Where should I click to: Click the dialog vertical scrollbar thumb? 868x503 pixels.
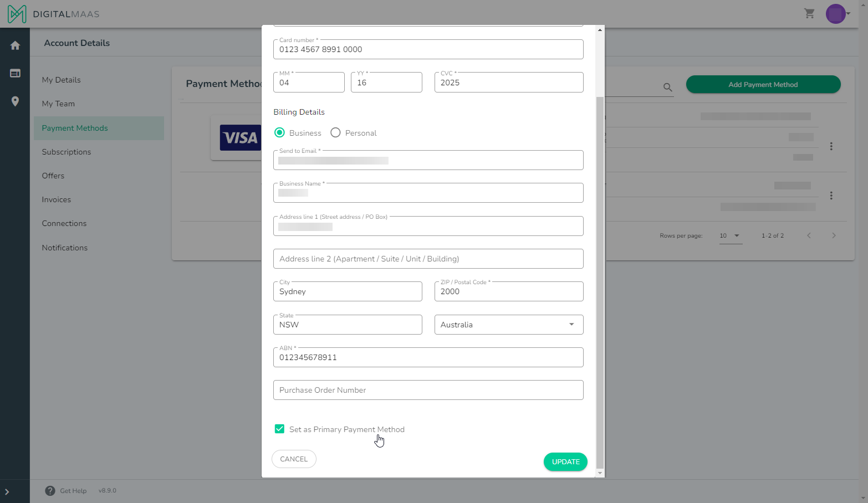tap(600, 283)
